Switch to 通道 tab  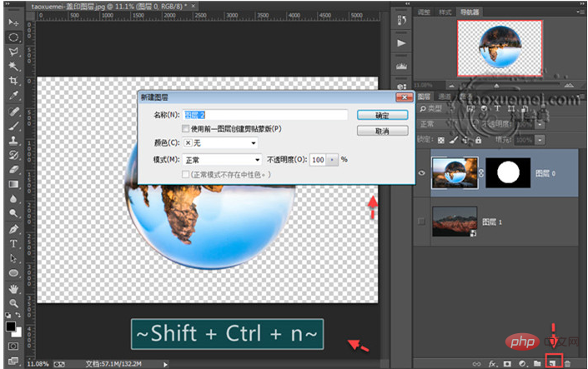(x=445, y=97)
